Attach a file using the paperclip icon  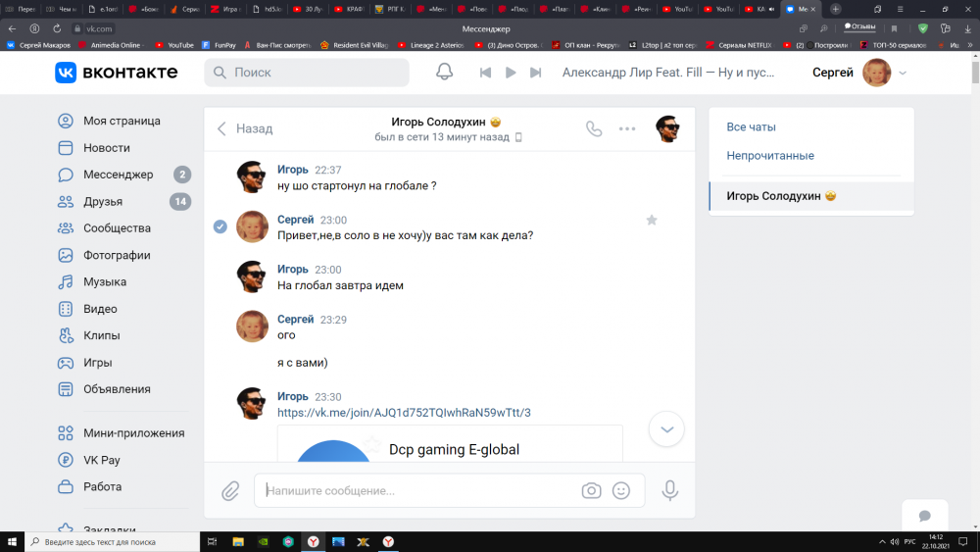click(x=230, y=490)
